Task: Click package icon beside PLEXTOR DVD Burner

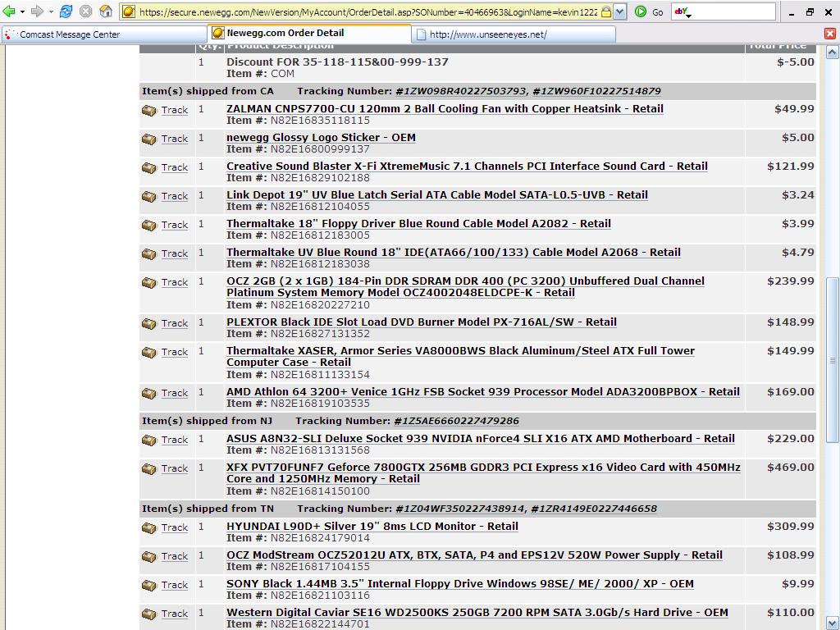Action: tap(149, 323)
